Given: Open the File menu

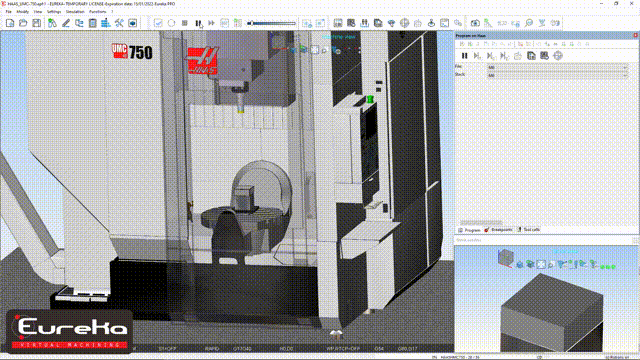Looking at the screenshot, I should pyautogui.click(x=9, y=12).
